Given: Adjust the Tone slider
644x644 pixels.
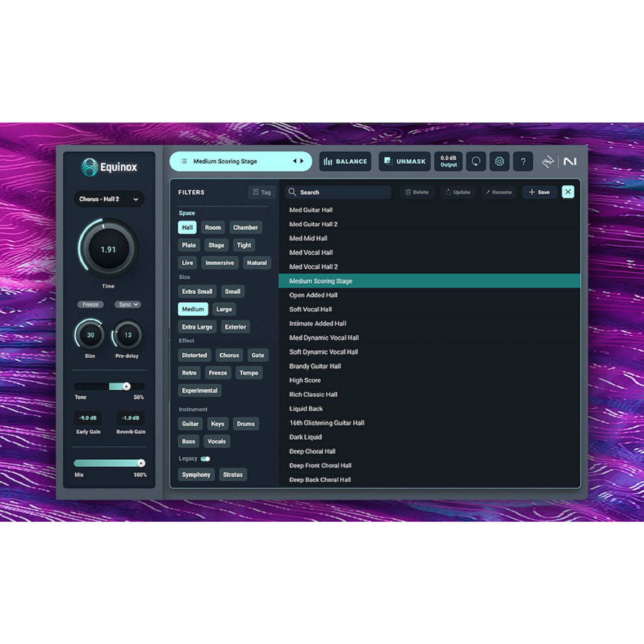Looking at the screenshot, I should pos(126,386).
